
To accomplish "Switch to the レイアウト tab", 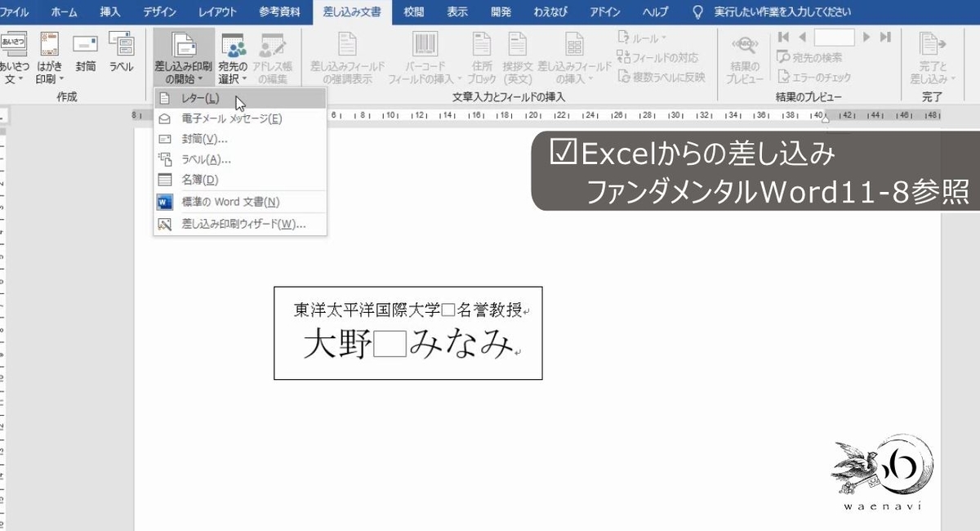I will click(x=217, y=12).
